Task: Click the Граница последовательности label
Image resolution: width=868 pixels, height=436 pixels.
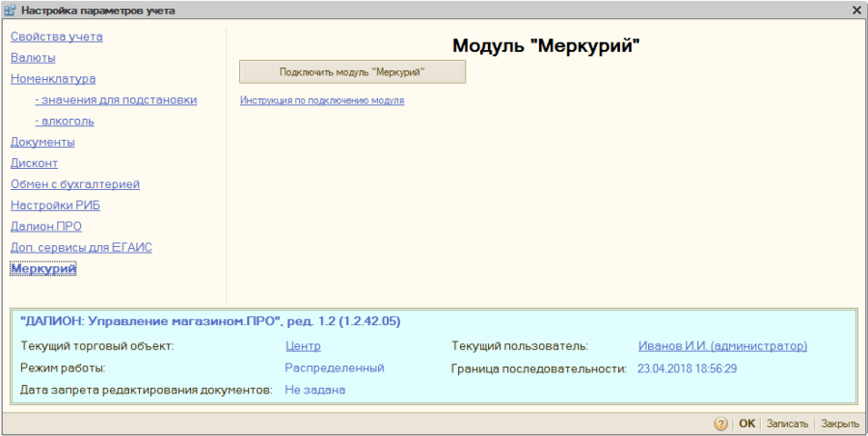Action: [538, 368]
